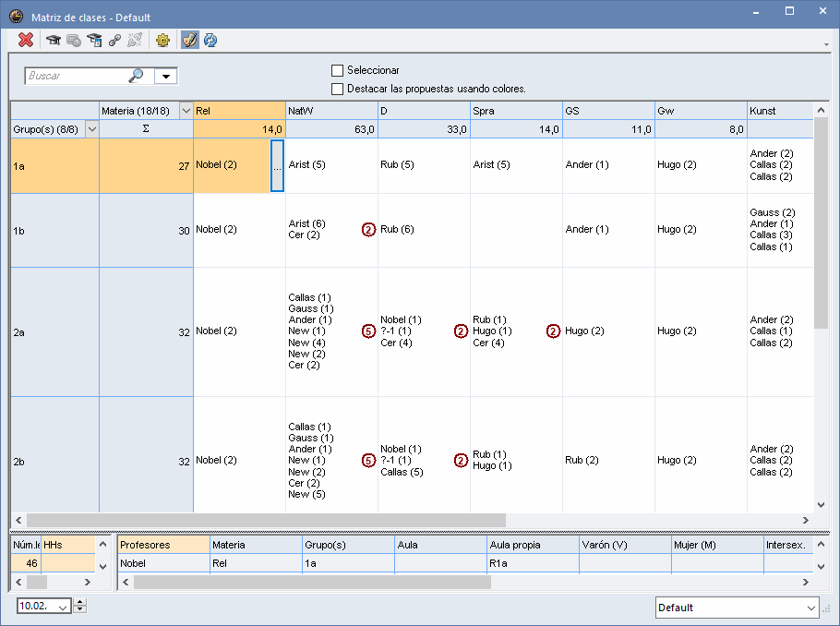Click the chain link coupling icon
This screenshot has width=840, height=626.
[114, 41]
